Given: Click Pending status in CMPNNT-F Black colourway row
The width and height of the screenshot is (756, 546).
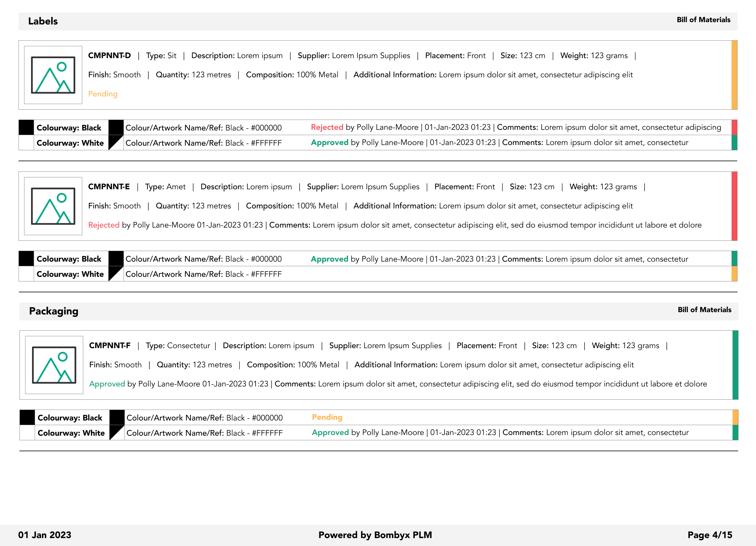Looking at the screenshot, I should coord(327,417).
